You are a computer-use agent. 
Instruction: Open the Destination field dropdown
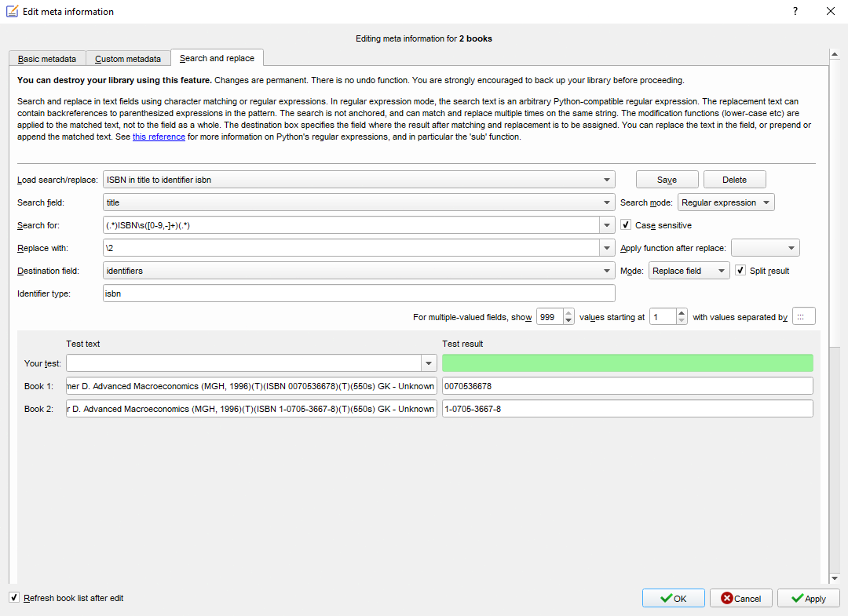pyautogui.click(x=359, y=271)
